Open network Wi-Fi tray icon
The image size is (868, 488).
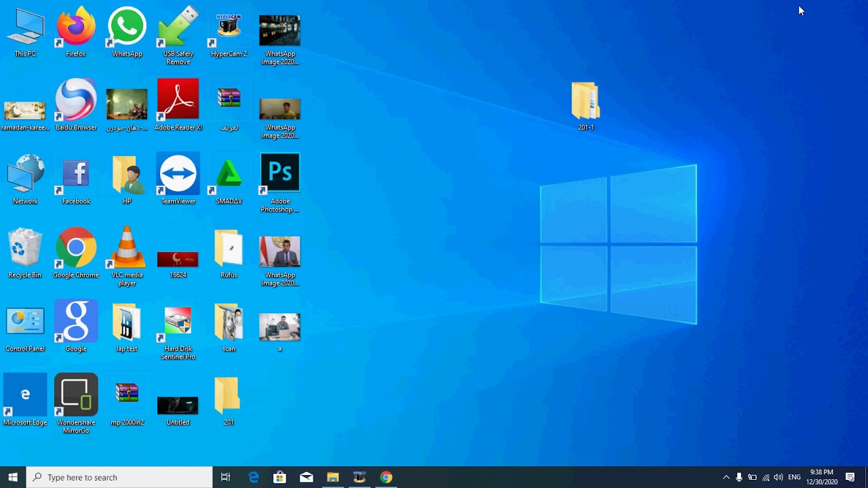(x=766, y=477)
